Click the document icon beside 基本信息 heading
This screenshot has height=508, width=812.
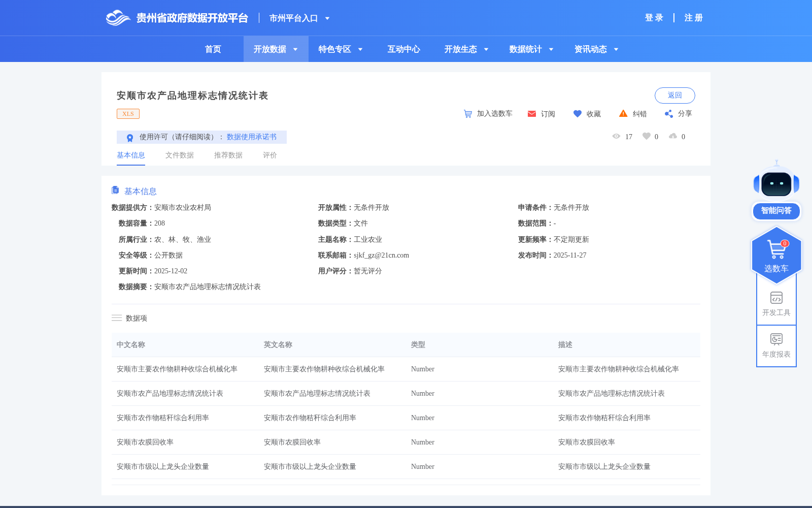pos(115,190)
